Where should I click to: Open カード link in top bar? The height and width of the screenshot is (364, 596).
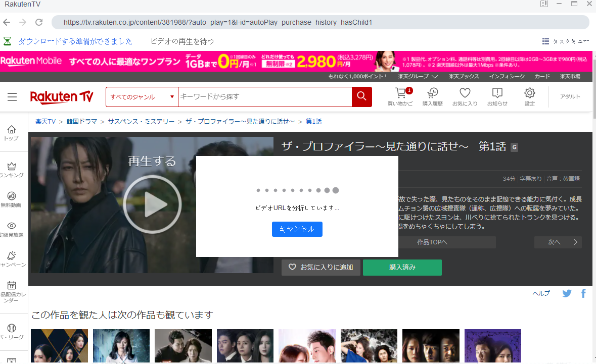(x=542, y=76)
